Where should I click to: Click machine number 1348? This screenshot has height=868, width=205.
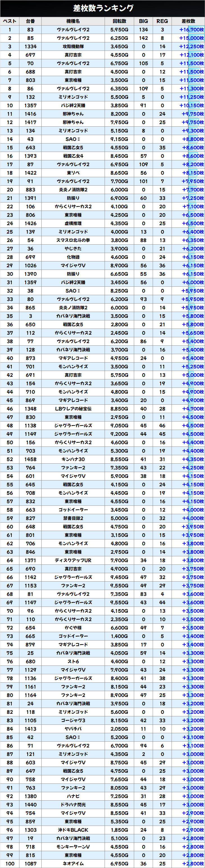tap(30, 409)
